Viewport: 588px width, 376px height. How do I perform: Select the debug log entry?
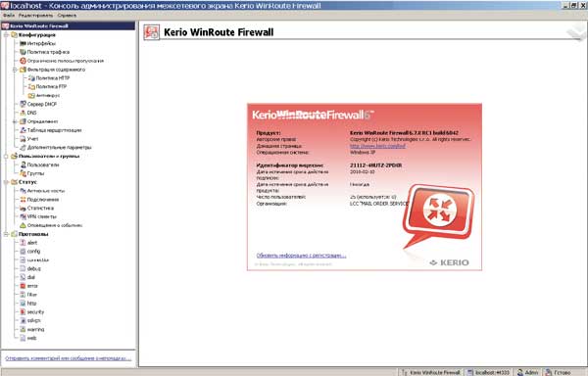tap(33, 268)
